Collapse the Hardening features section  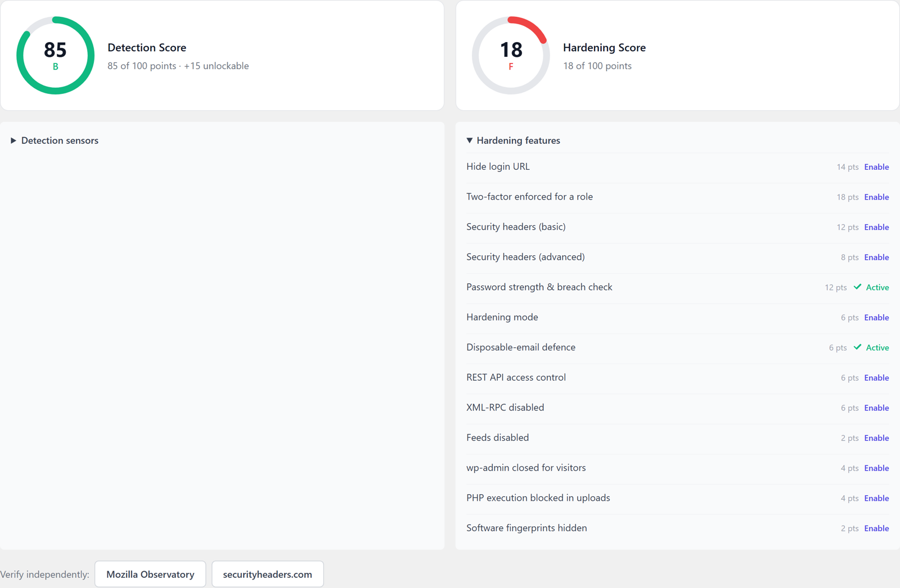[x=513, y=141]
